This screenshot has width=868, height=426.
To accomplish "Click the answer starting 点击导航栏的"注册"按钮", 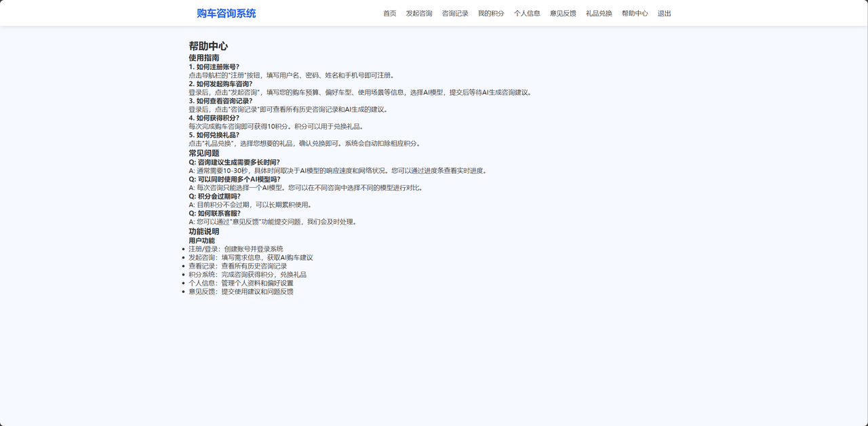I will click(x=292, y=75).
